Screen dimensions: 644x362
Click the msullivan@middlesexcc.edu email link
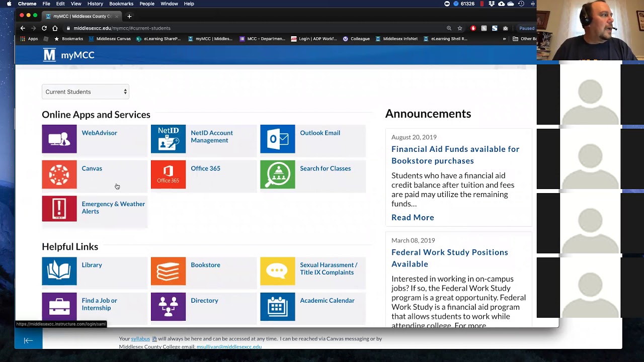(x=229, y=346)
